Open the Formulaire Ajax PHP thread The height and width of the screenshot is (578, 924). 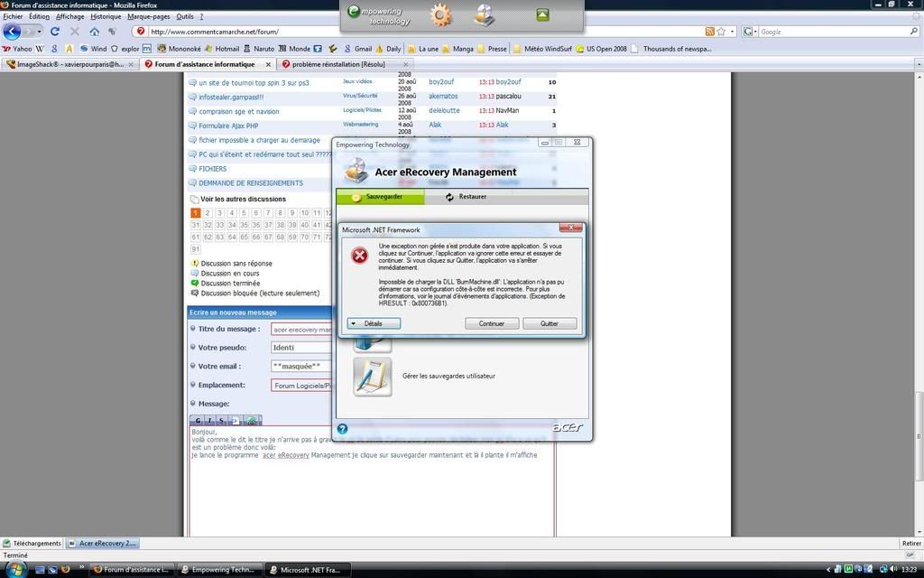pyautogui.click(x=228, y=126)
